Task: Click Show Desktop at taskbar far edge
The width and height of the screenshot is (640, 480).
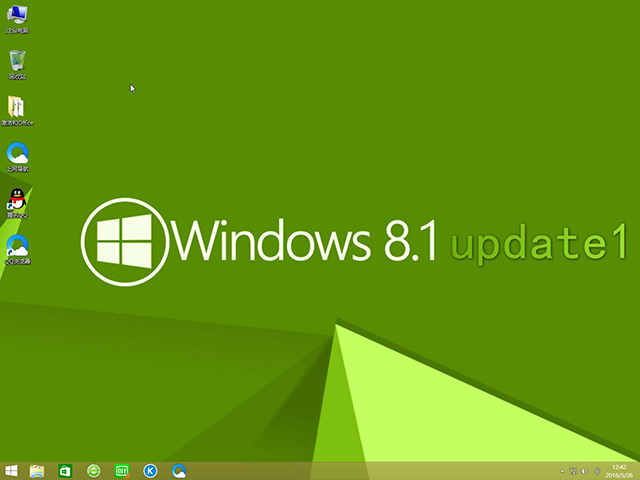Action: 638,470
